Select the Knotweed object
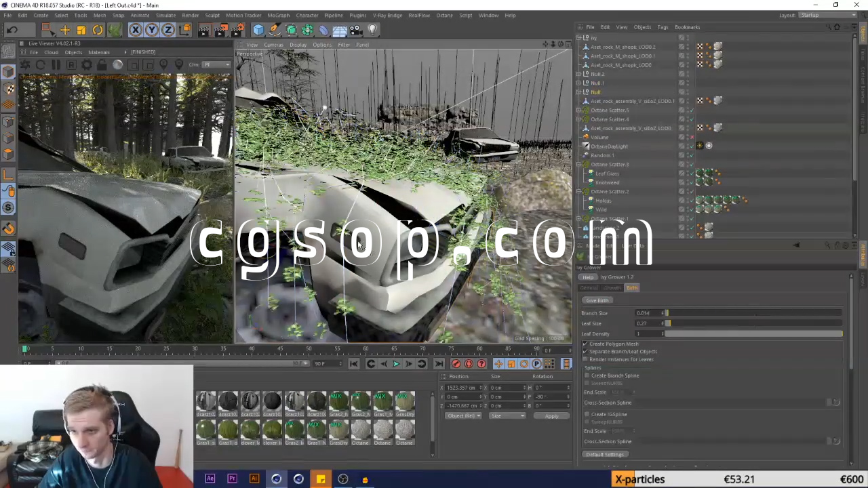Viewport: 868px width, 488px height. coord(607,182)
